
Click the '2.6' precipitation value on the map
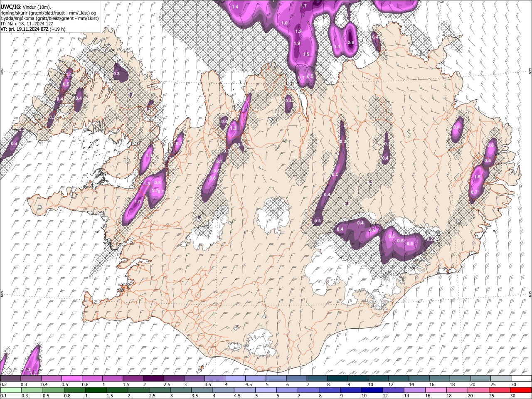coord(351,43)
